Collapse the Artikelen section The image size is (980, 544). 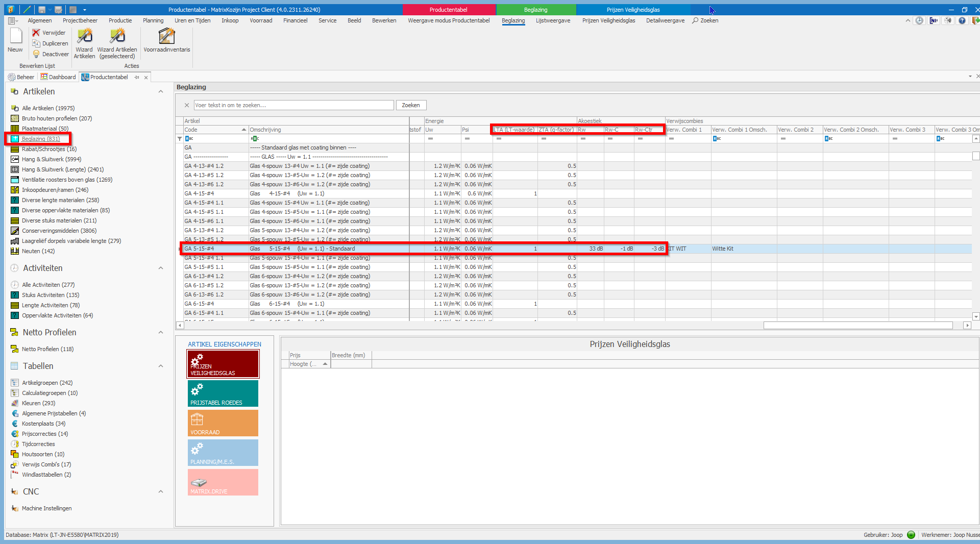pyautogui.click(x=161, y=92)
